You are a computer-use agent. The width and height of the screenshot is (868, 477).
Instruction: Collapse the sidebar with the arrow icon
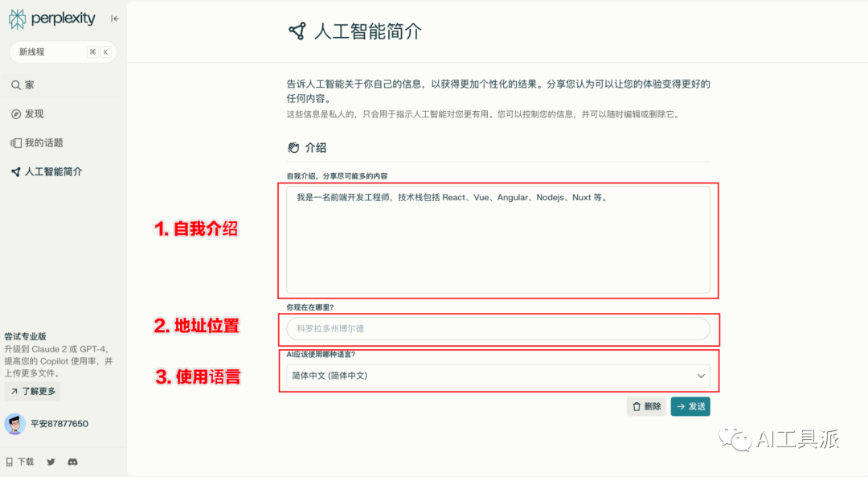click(x=115, y=19)
